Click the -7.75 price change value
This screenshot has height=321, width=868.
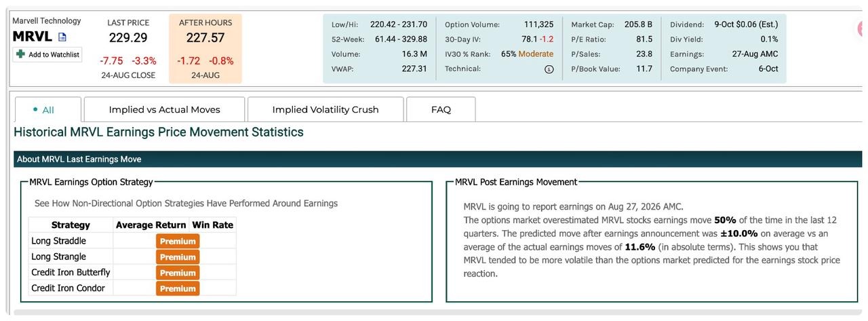point(112,61)
